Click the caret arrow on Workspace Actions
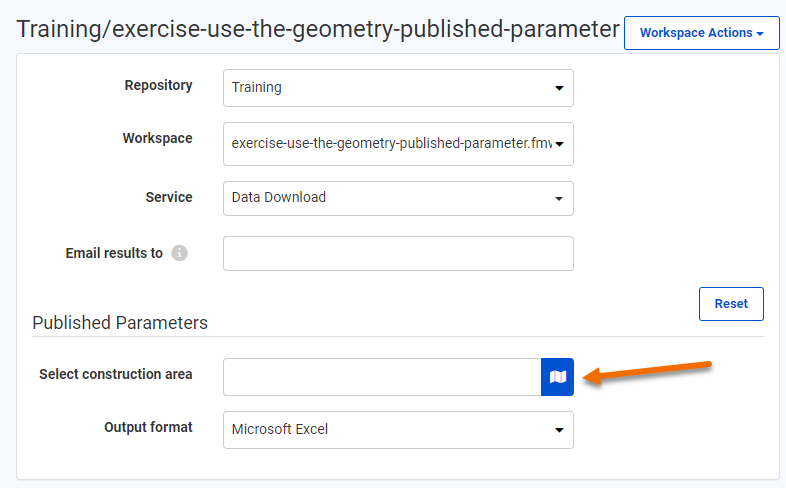 (x=760, y=34)
